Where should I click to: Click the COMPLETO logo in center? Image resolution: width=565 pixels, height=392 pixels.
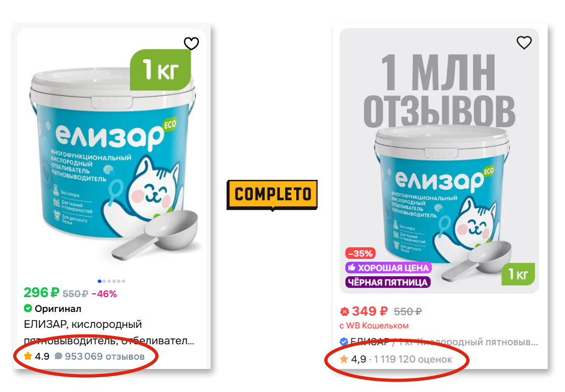click(x=273, y=195)
